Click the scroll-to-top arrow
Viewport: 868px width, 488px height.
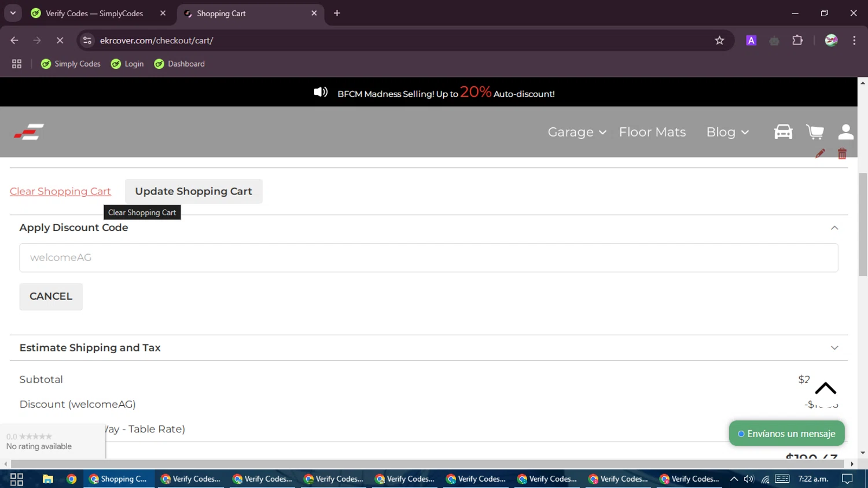(x=826, y=388)
